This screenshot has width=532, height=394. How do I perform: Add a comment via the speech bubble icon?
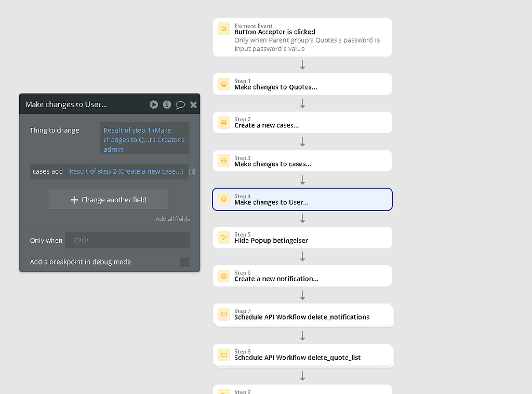(x=180, y=104)
